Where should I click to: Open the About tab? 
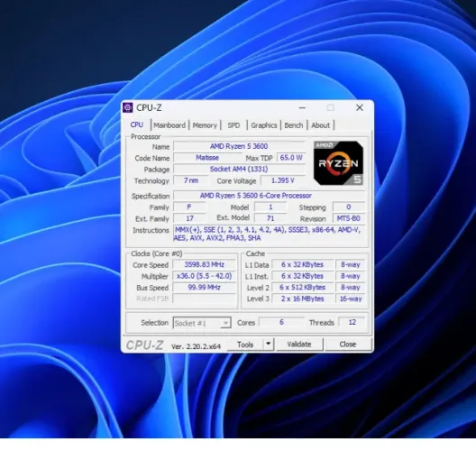pos(320,125)
